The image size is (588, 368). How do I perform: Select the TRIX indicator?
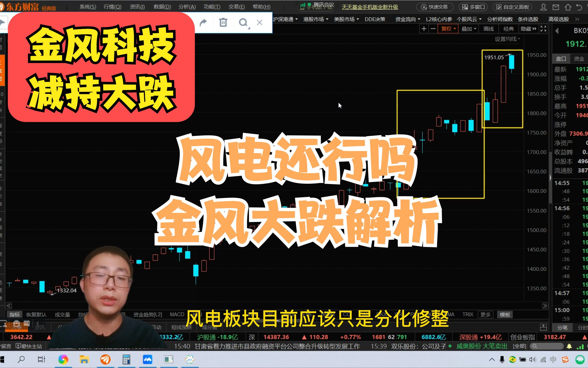(x=468, y=315)
